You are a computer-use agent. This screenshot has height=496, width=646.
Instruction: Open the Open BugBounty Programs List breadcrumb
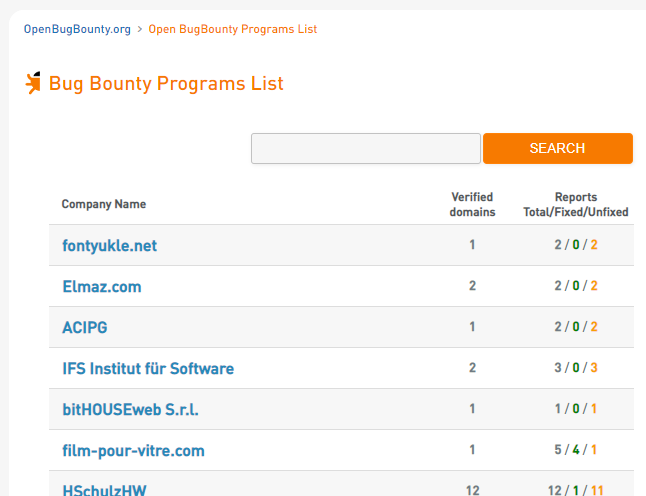click(233, 29)
